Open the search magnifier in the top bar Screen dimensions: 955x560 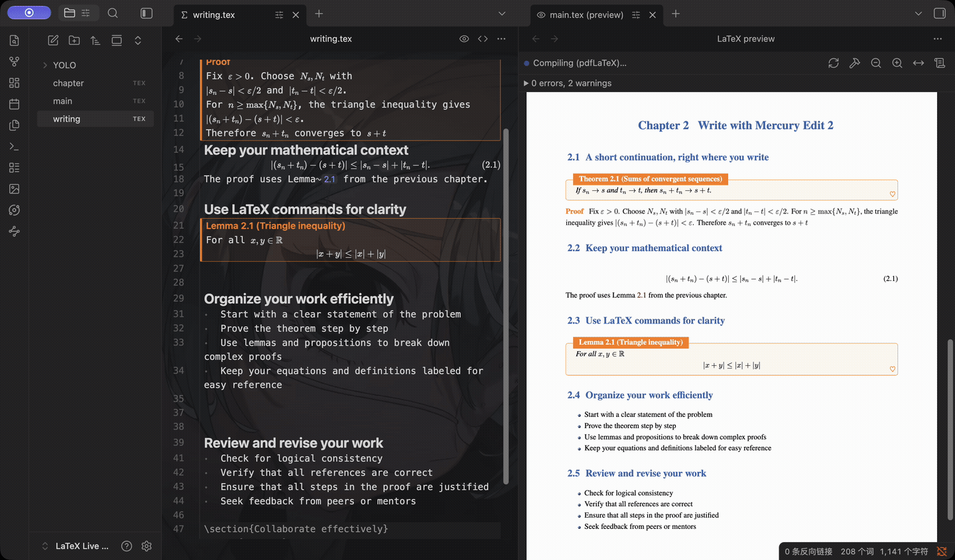pyautogui.click(x=113, y=13)
